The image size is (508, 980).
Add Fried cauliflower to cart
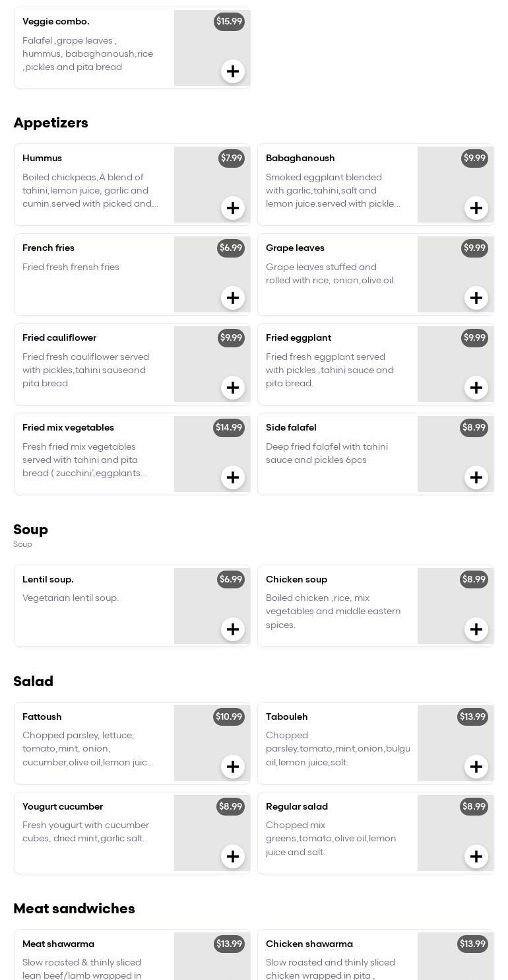233,388
